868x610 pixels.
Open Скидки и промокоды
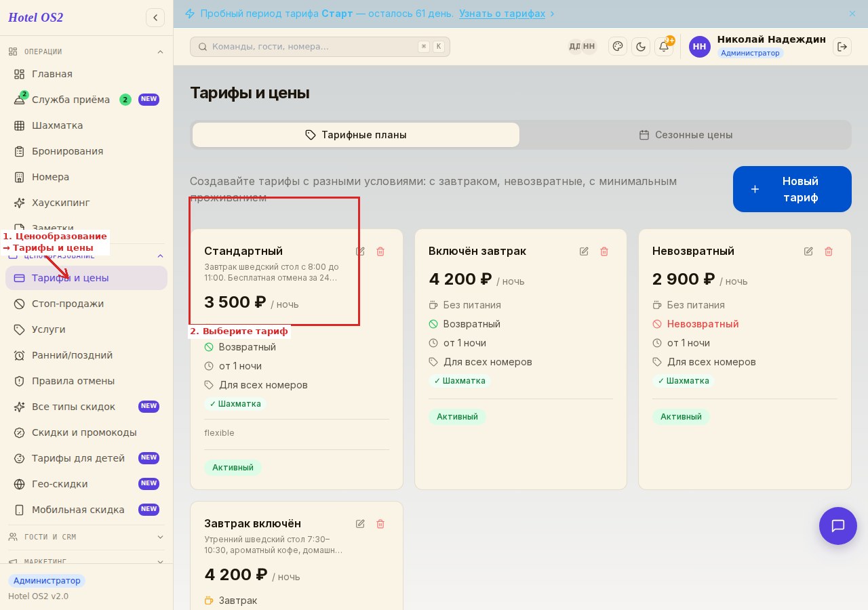click(x=86, y=432)
